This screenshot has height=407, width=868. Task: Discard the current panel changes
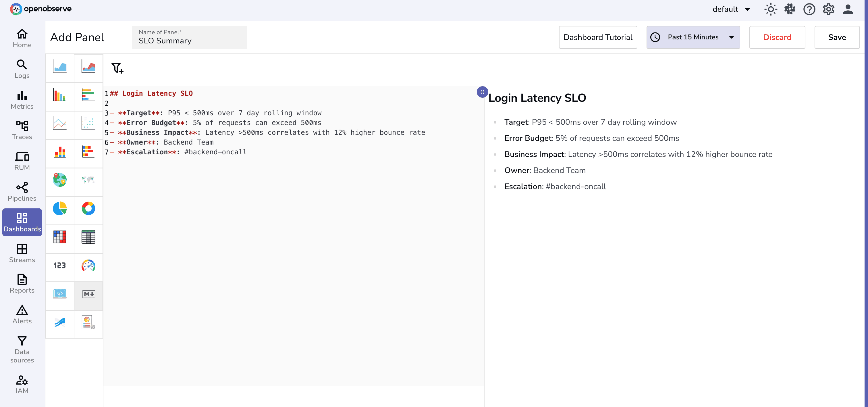(777, 37)
